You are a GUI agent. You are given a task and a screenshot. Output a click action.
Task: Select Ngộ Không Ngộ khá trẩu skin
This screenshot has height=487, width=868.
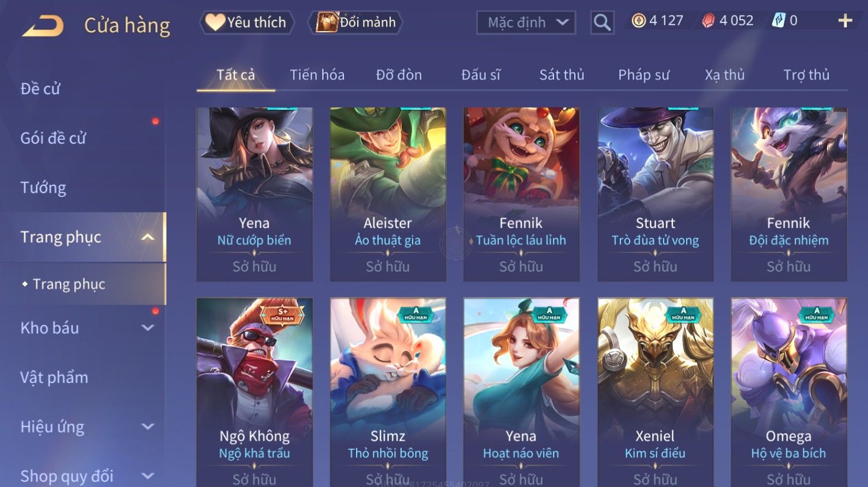pyautogui.click(x=255, y=392)
